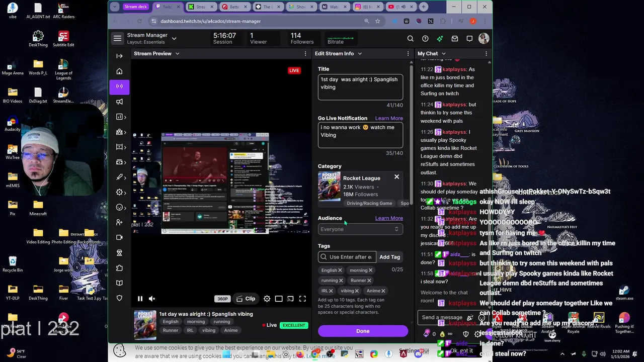Remove the English tag
Screen dimensions: 644x362
[340, 270]
